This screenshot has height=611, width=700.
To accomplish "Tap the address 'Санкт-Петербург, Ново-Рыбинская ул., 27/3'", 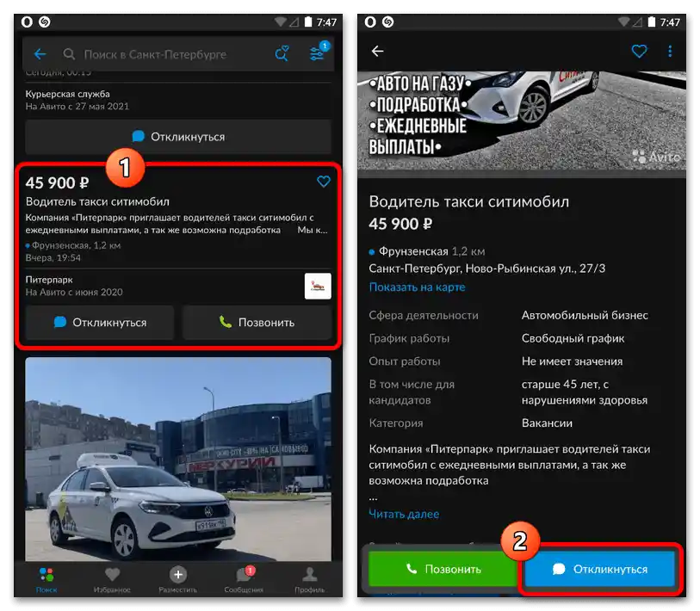I will (486, 268).
